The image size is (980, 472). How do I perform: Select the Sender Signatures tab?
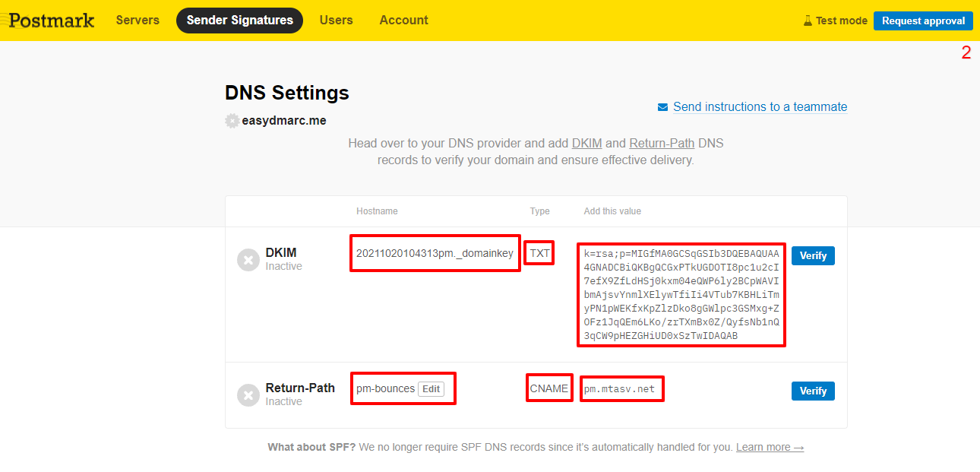tap(239, 21)
